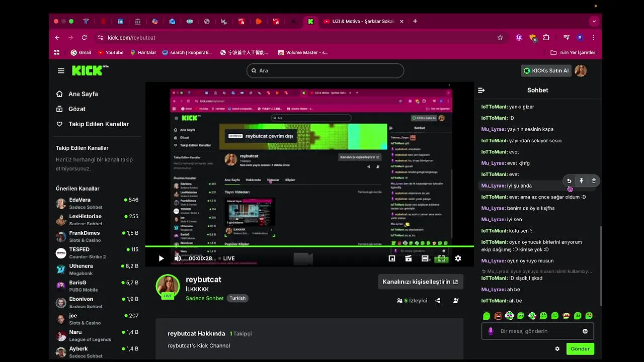The height and width of the screenshot is (362, 644).
Task: Delete the 'iyi şu anda' message
Action: [594, 181]
